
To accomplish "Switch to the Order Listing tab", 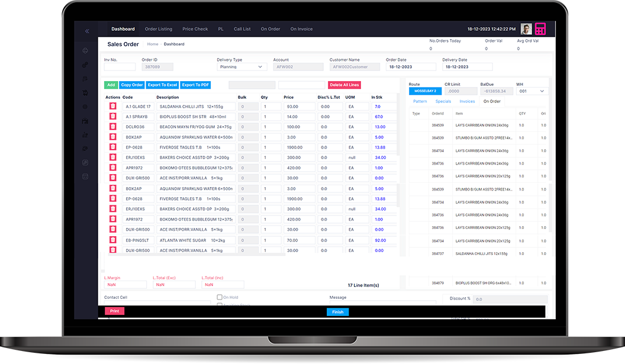I will pos(158,29).
